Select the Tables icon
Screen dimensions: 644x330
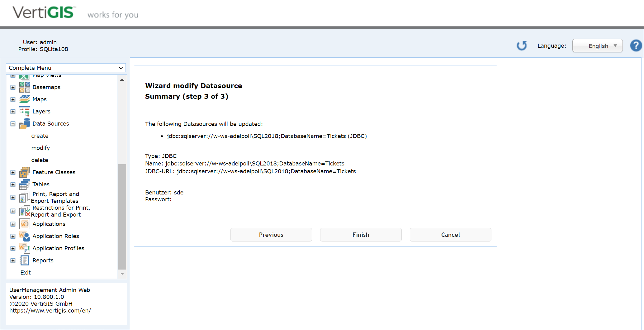pos(25,184)
